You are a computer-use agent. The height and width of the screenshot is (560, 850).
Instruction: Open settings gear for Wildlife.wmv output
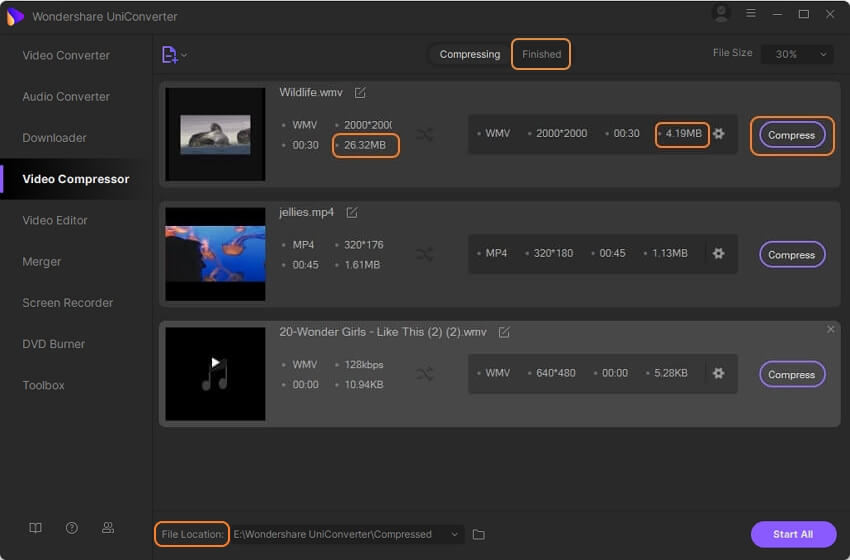(x=718, y=134)
